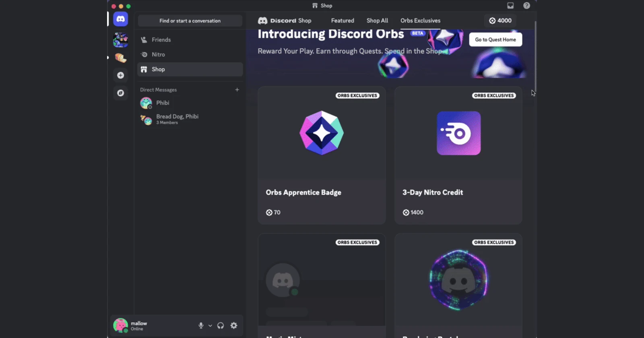644x338 pixels.
Task: Open Nitro page
Action: click(x=190, y=54)
